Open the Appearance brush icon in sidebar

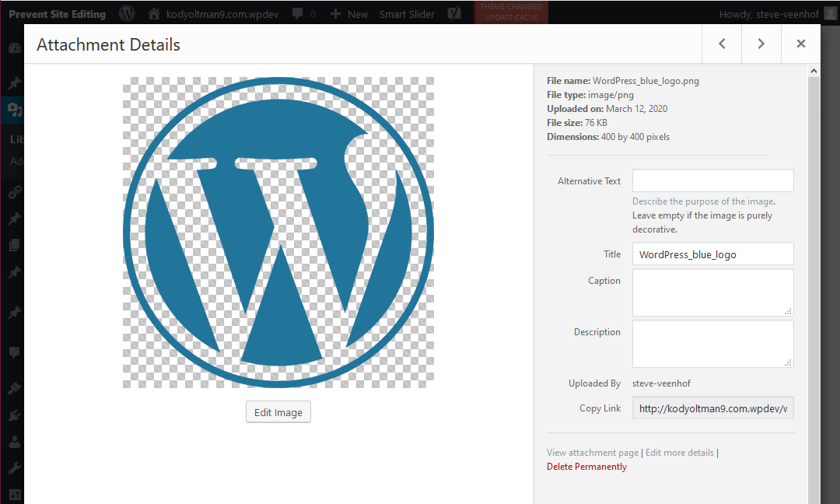(15, 388)
